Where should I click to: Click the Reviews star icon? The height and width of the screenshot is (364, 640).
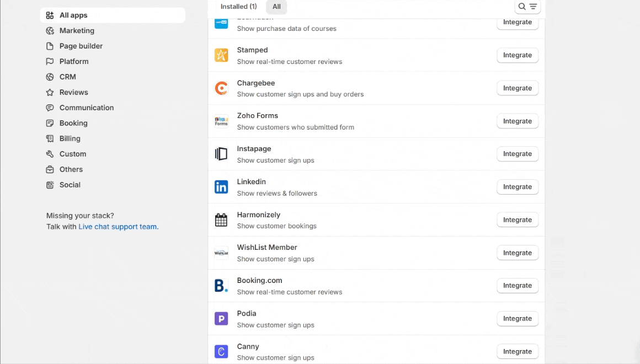(x=50, y=92)
